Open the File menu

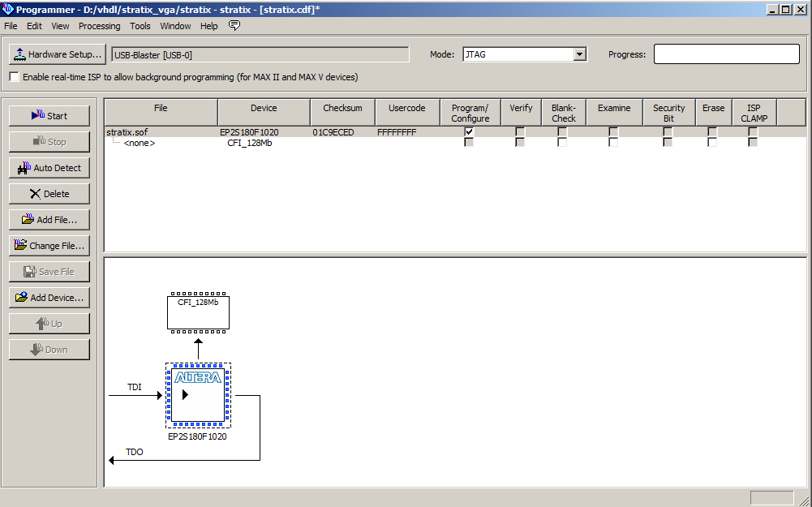(11, 26)
